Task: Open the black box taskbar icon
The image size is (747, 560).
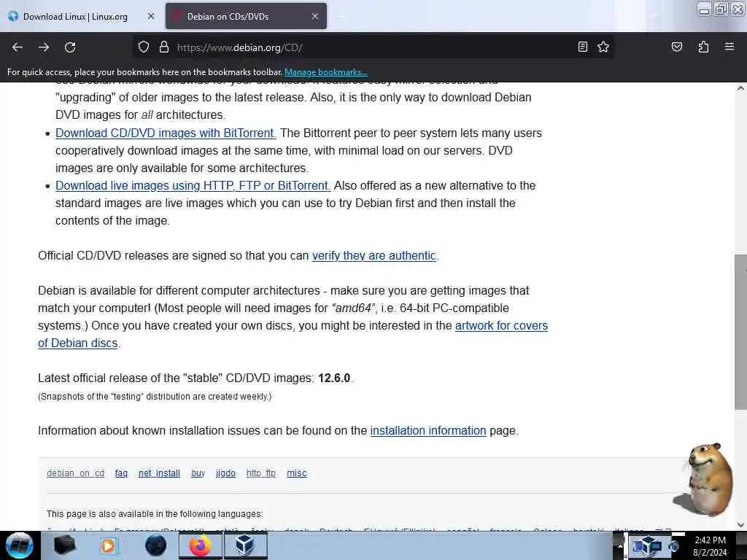Action: [x=65, y=545]
